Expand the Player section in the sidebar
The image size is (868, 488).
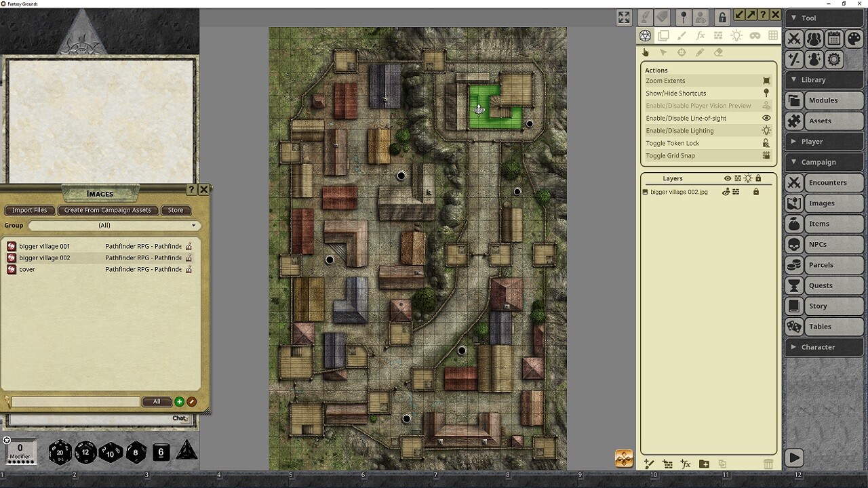[824, 141]
